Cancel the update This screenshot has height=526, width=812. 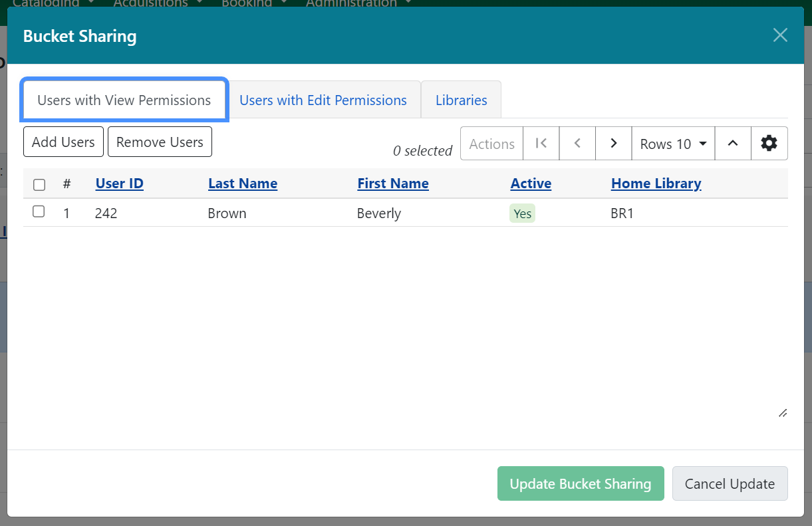(x=730, y=483)
